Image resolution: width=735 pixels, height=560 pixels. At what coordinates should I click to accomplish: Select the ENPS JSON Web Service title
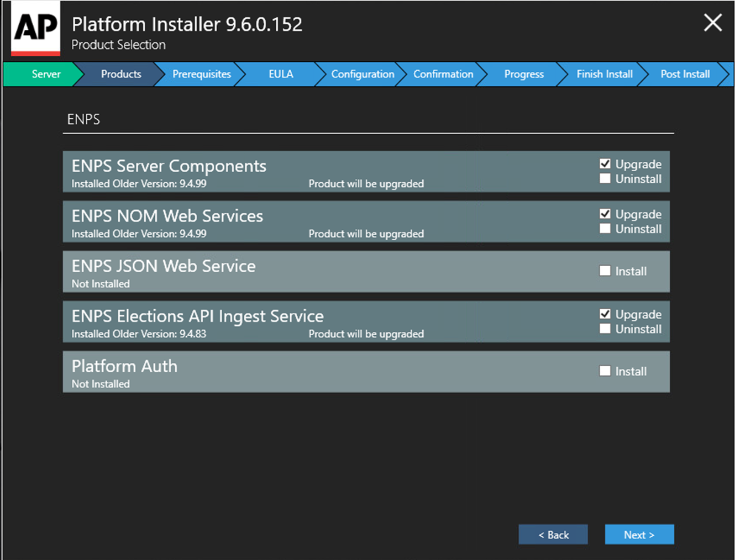(x=164, y=266)
